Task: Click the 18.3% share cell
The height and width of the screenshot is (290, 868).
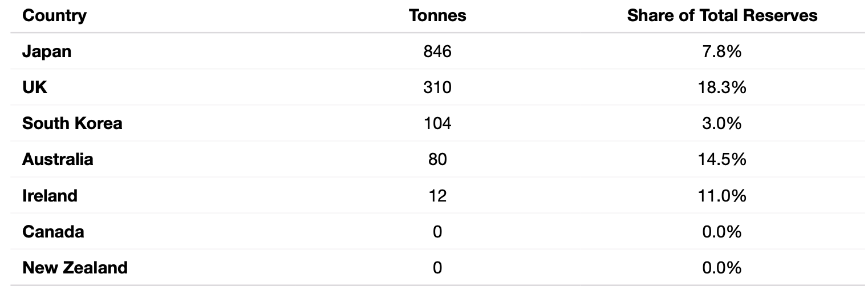Action: 722,87
